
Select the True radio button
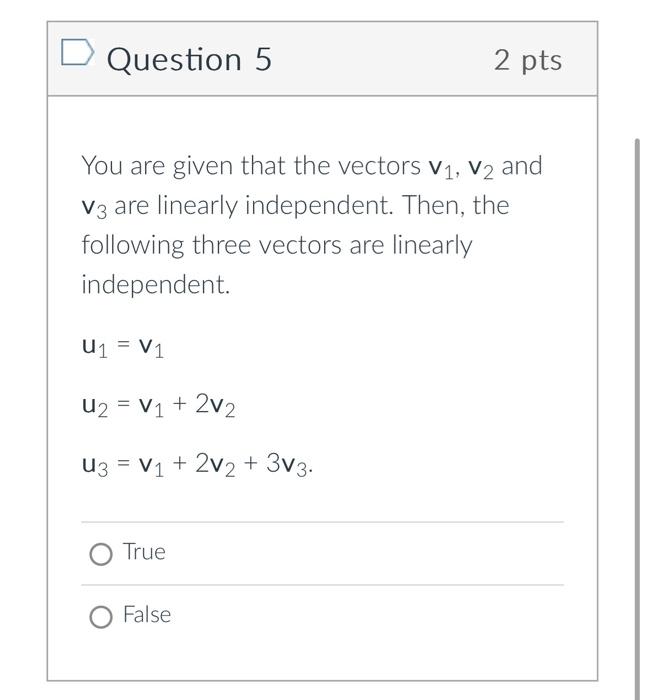tap(101, 554)
